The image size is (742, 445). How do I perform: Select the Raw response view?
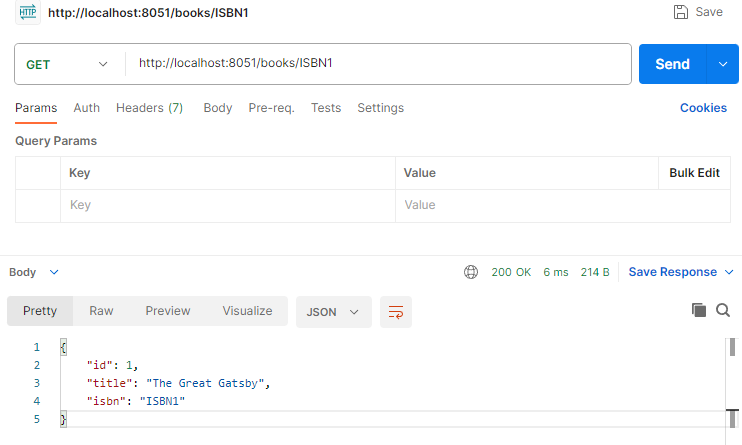(101, 311)
